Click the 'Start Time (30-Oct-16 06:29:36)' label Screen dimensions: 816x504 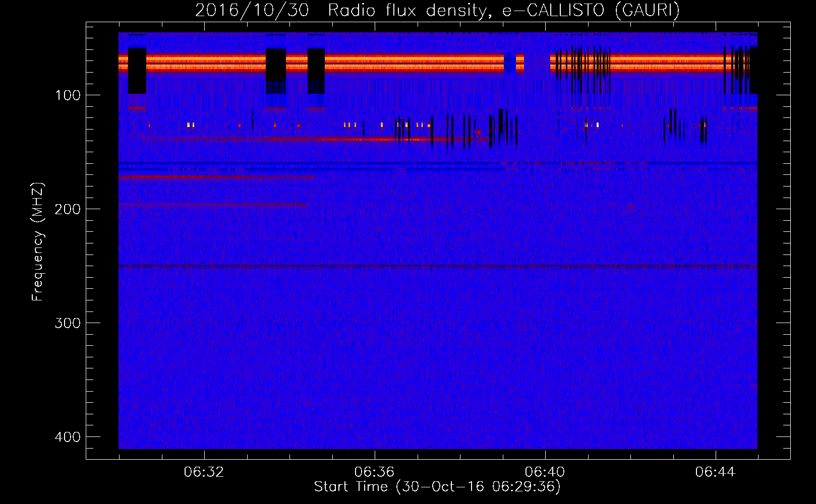click(x=437, y=487)
